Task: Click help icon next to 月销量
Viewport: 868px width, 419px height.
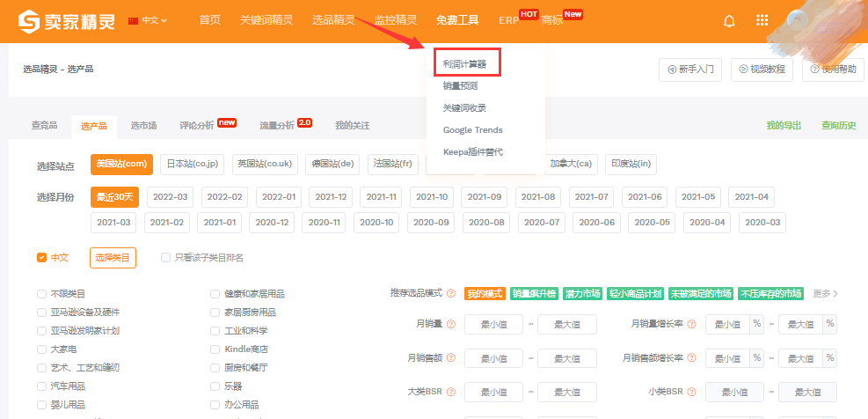Action: pos(451,324)
